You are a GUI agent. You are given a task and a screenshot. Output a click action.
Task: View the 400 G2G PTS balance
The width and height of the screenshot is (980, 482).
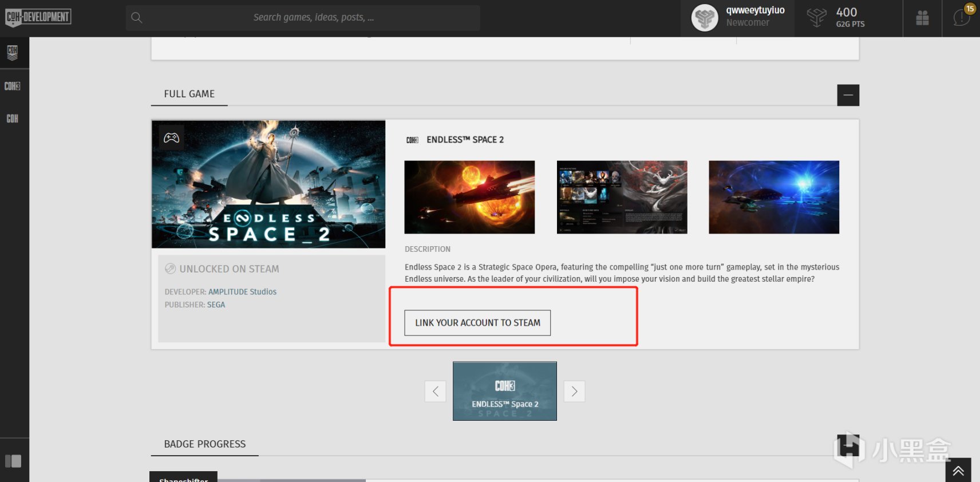coord(849,17)
